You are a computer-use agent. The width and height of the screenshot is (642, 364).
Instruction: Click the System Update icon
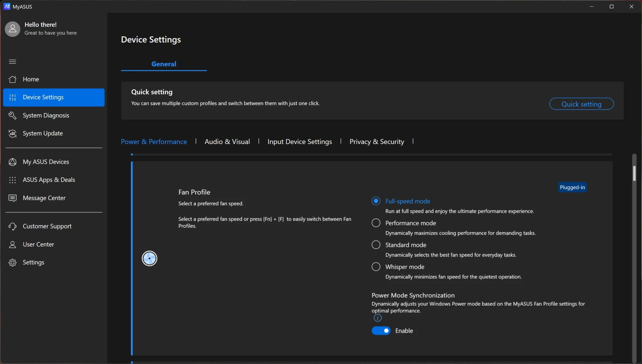coord(12,133)
